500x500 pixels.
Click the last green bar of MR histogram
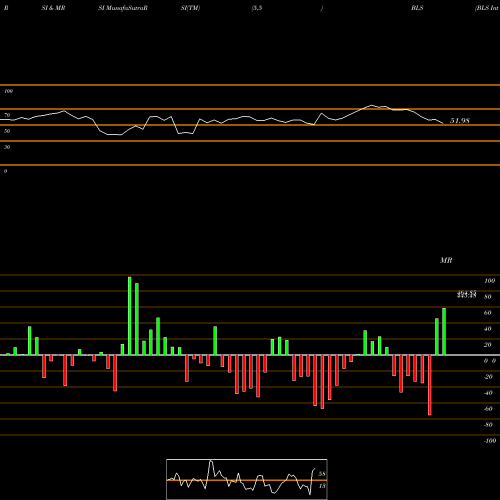(x=444, y=332)
